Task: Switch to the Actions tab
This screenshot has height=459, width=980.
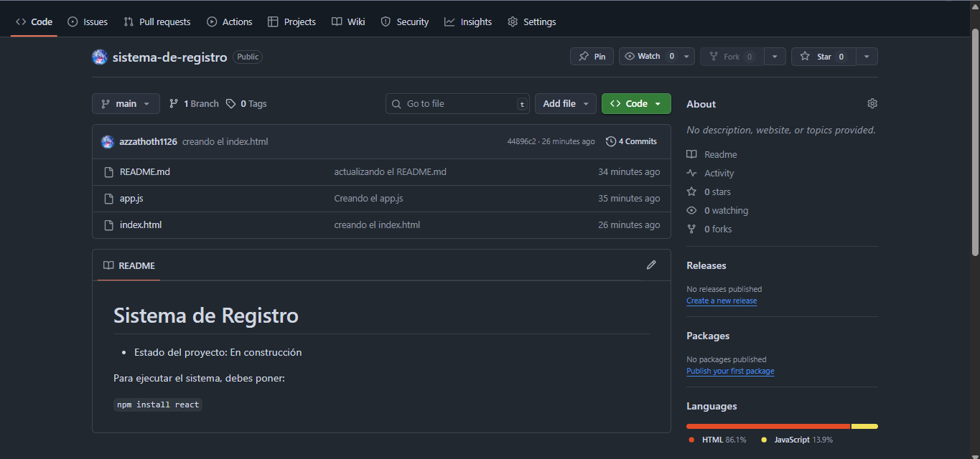Action: [230, 22]
